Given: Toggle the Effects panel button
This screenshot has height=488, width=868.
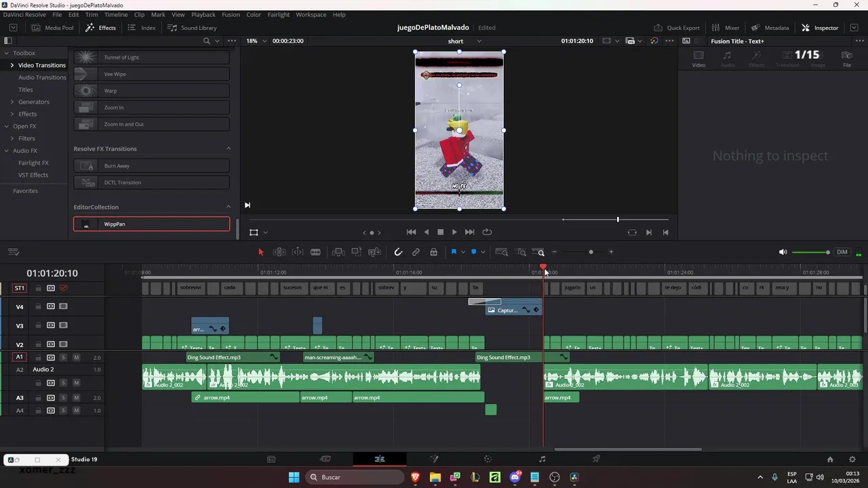Looking at the screenshot, I should point(100,28).
